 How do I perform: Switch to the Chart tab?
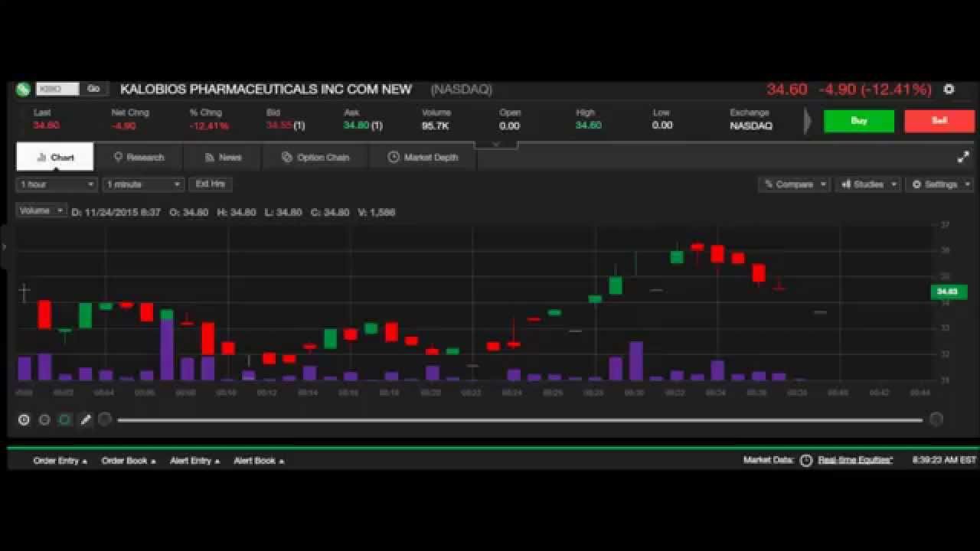point(55,157)
